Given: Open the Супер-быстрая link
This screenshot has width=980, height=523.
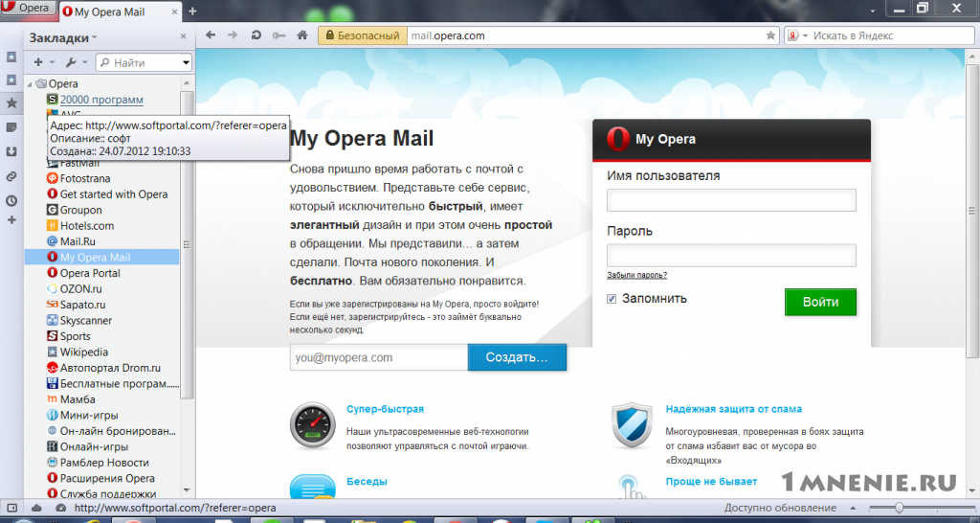Looking at the screenshot, I should (385, 409).
